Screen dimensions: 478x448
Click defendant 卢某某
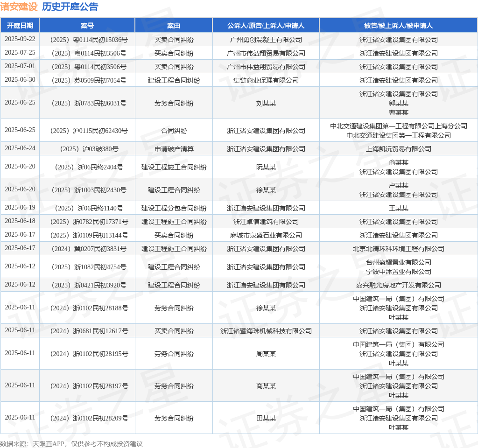click(x=399, y=185)
